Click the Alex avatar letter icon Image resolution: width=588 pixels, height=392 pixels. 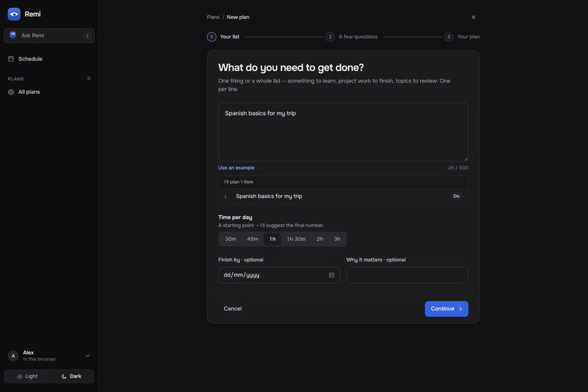(13, 356)
